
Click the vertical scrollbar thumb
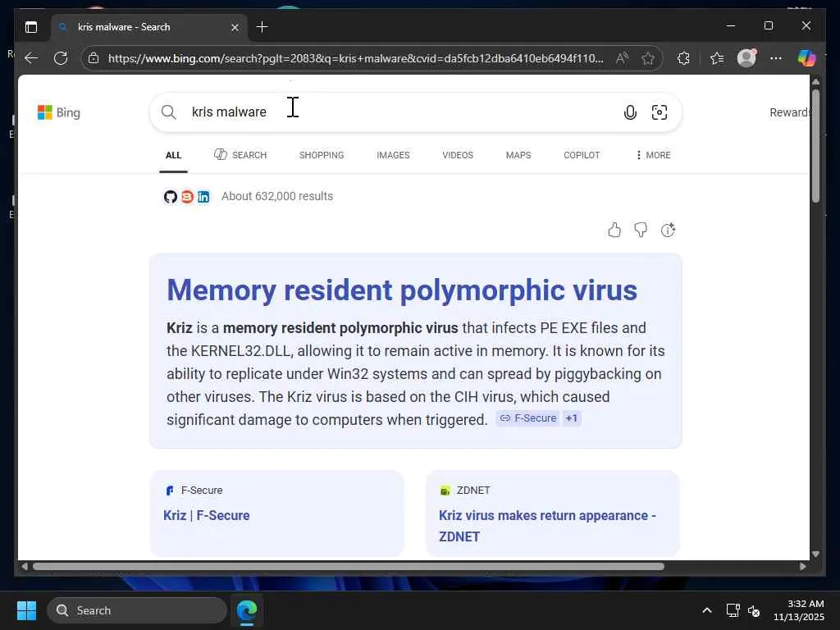pyautogui.click(x=815, y=146)
